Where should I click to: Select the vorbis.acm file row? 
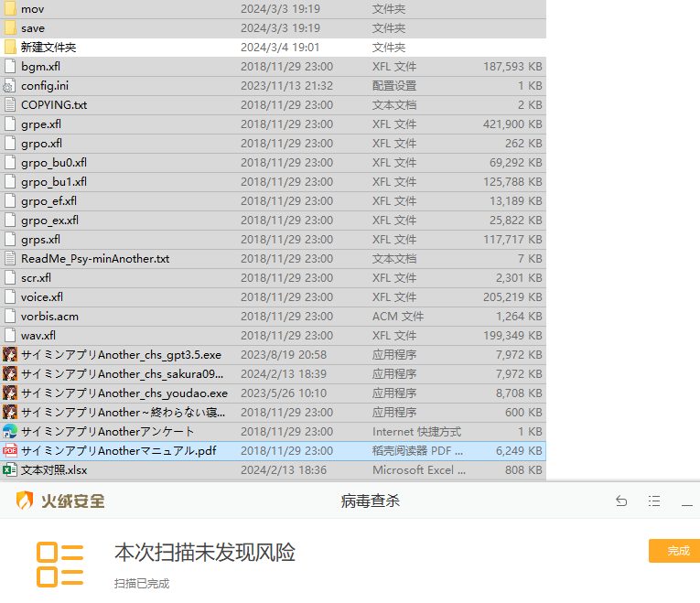(x=49, y=316)
